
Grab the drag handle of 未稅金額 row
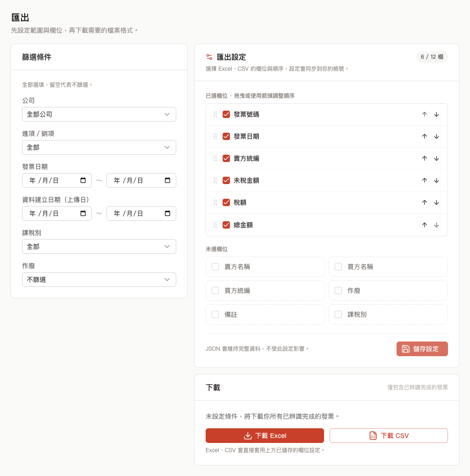pos(215,180)
